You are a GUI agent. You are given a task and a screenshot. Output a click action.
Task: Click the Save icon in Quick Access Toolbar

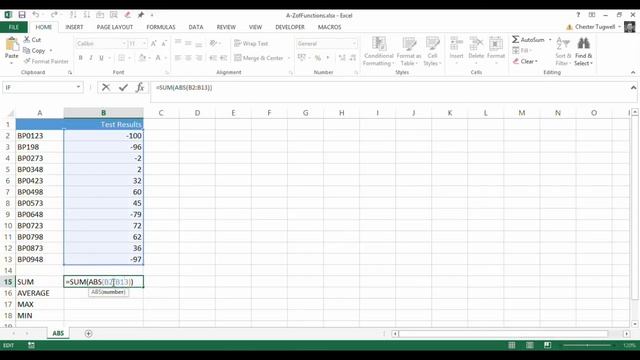point(22,15)
